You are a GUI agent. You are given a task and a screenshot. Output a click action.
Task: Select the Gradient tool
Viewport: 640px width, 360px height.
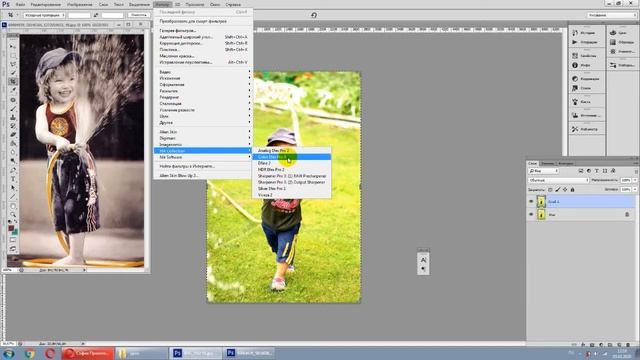pyautogui.click(x=13, y=143)
